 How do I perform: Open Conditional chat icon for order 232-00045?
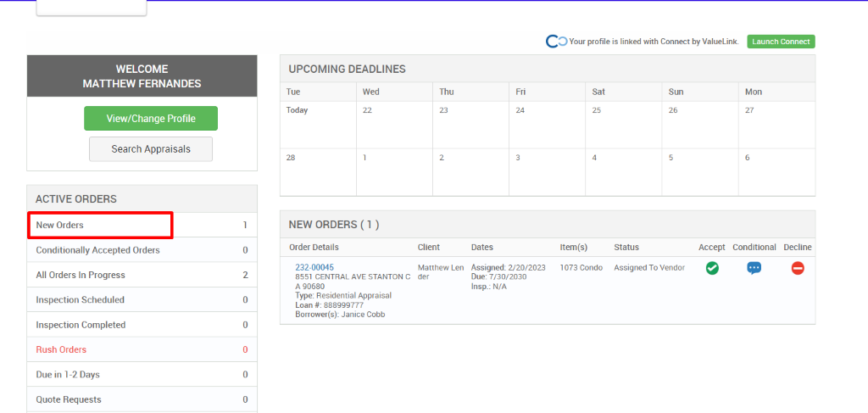754,269
